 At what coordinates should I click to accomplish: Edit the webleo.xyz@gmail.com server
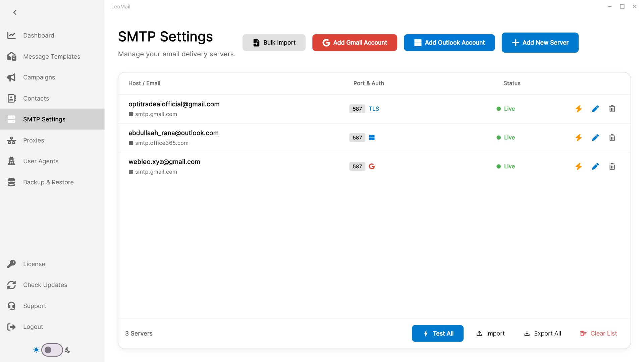[x=595, y=166]
